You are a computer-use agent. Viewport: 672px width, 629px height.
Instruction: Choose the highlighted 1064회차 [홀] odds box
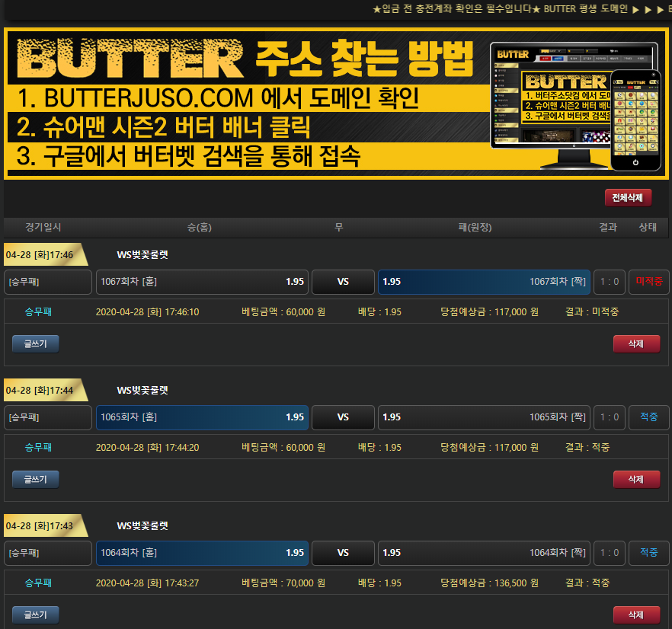click(202, 553)
